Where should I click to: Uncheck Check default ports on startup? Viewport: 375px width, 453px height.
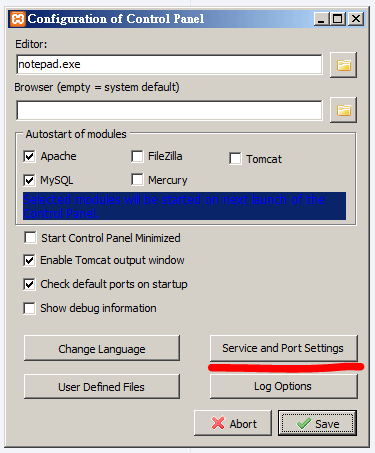(x=29, y=284)
